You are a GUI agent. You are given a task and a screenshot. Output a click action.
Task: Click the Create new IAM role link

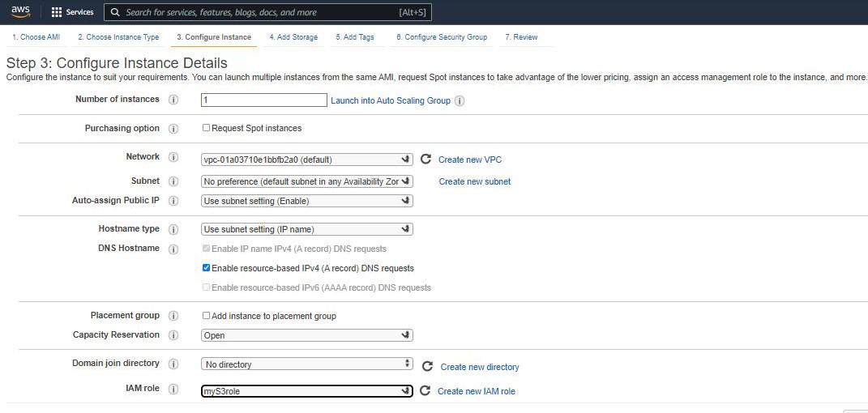point(476,391)
